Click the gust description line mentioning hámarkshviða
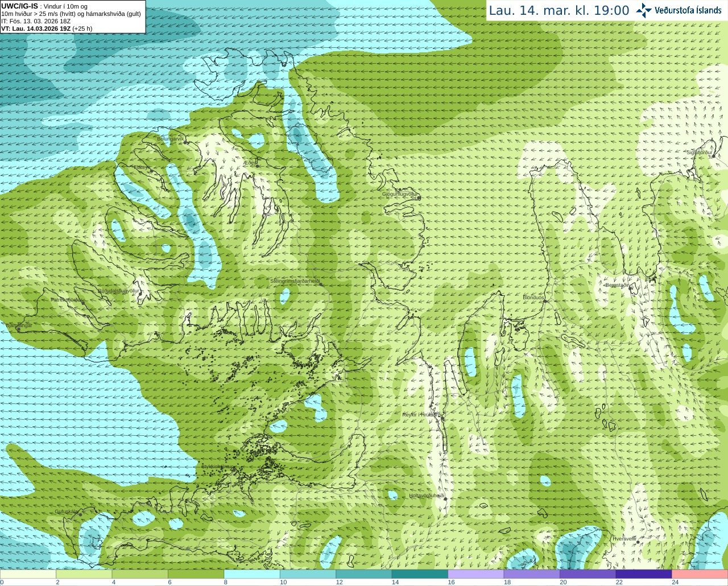 click(x=71, y=14)
